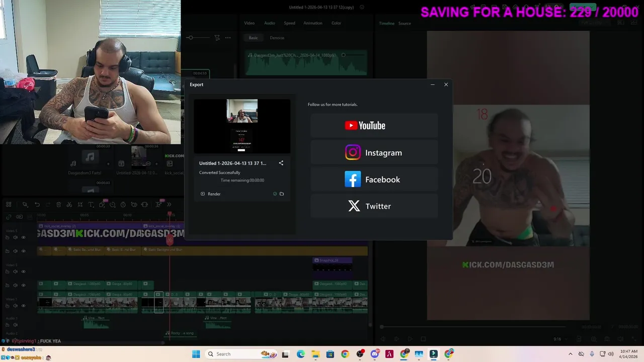
Task: Switch to the Audio properties tab
Action: pos(270,23)
